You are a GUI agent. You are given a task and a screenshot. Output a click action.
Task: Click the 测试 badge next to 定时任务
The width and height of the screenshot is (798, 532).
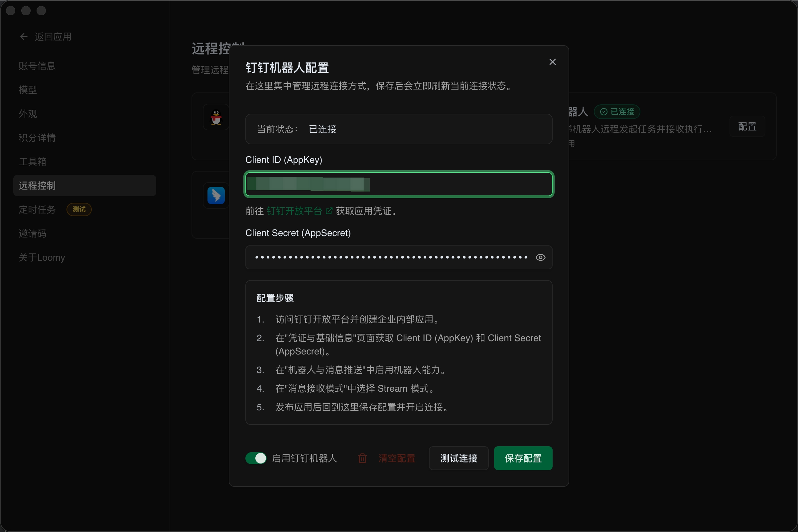79,209
